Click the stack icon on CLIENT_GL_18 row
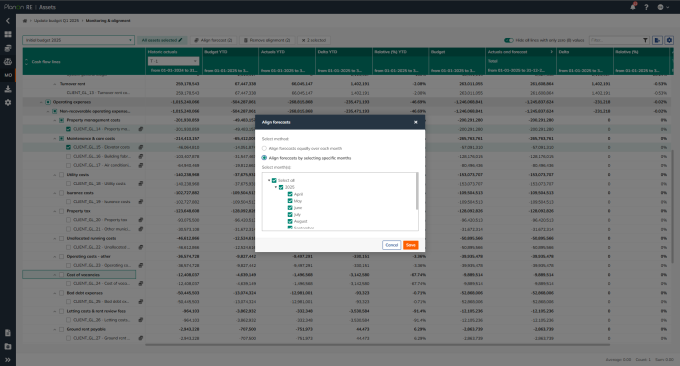 pos(141,184)
